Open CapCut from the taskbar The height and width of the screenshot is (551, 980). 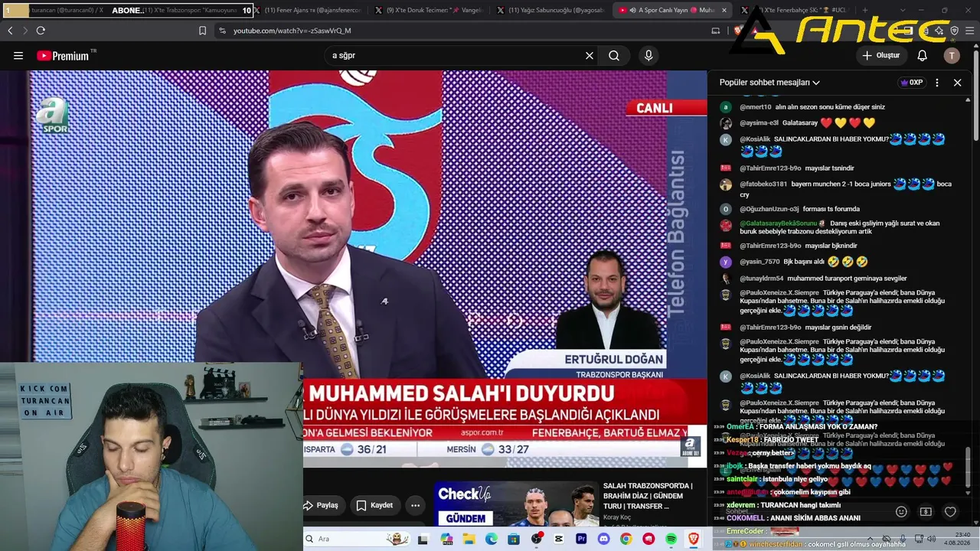click(x=559, y=539)
